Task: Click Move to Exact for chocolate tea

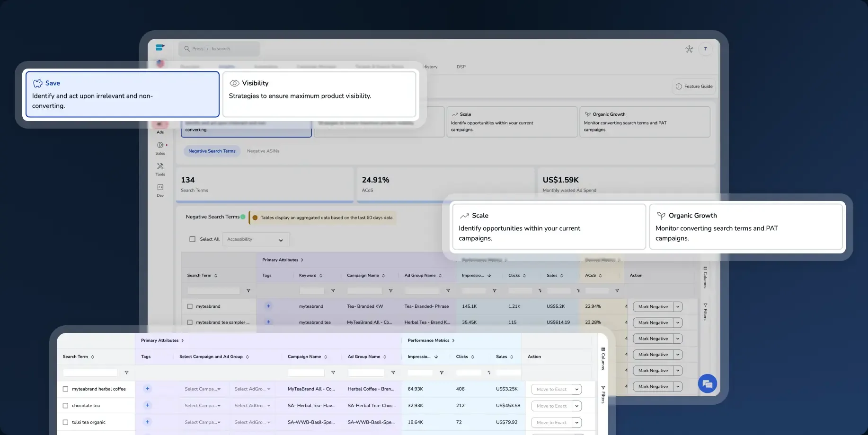Action: 552,406
